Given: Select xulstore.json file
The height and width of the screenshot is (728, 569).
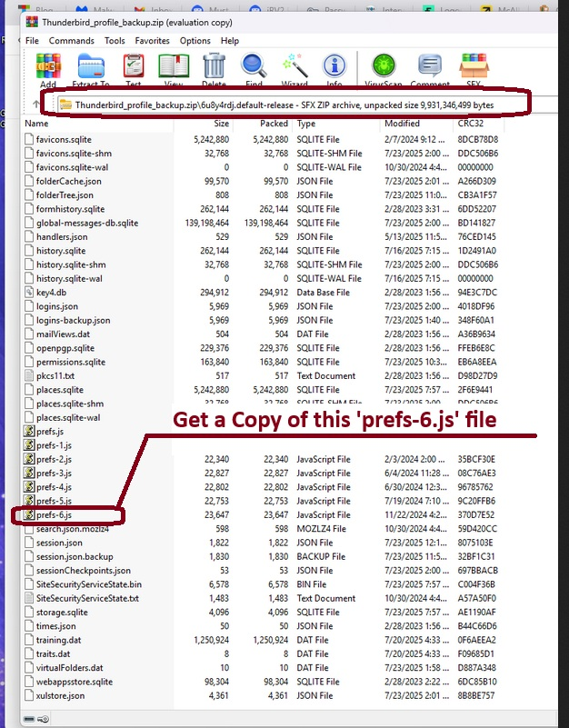Looking at the screenshot, I should (x=60, y=696).
